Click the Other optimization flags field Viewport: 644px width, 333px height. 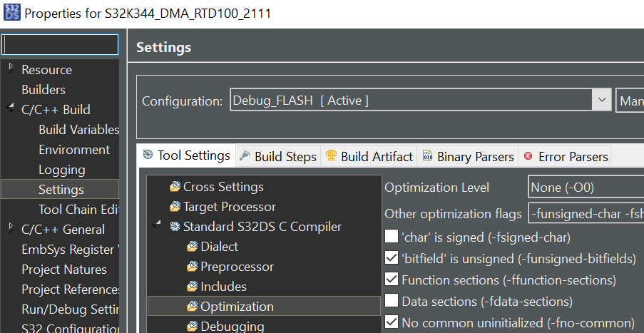[x=585, y=213]
